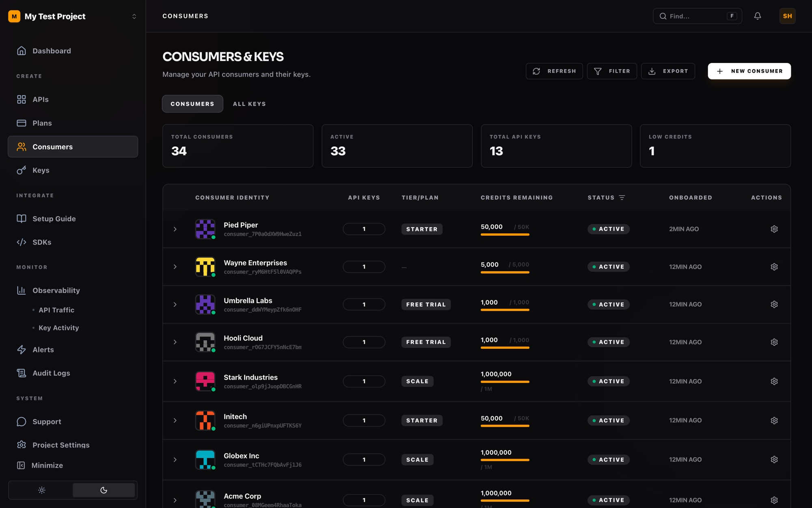Click Wayne Enterprises credits progress bar
The image size is (812, 508).
(505, 272)
